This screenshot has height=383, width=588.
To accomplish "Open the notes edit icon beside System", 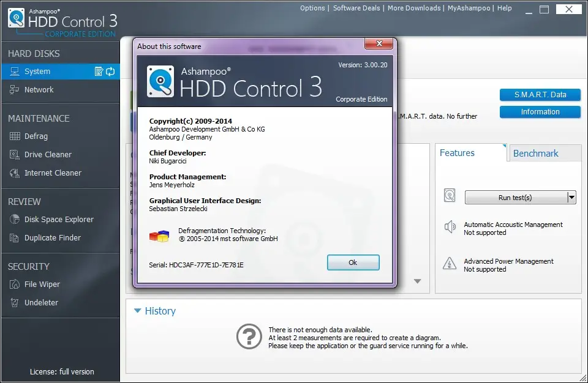I will coord(99,71).
